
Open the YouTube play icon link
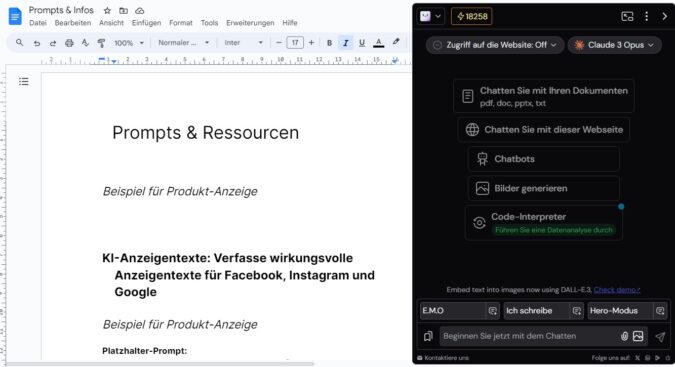point(657,358)
